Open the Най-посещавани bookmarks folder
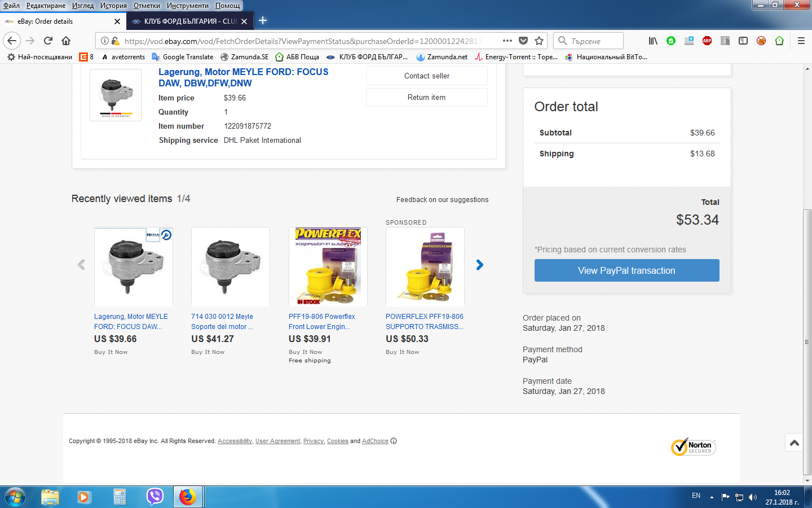Screen dimensions: 812x508 click(x=40, y=56)
